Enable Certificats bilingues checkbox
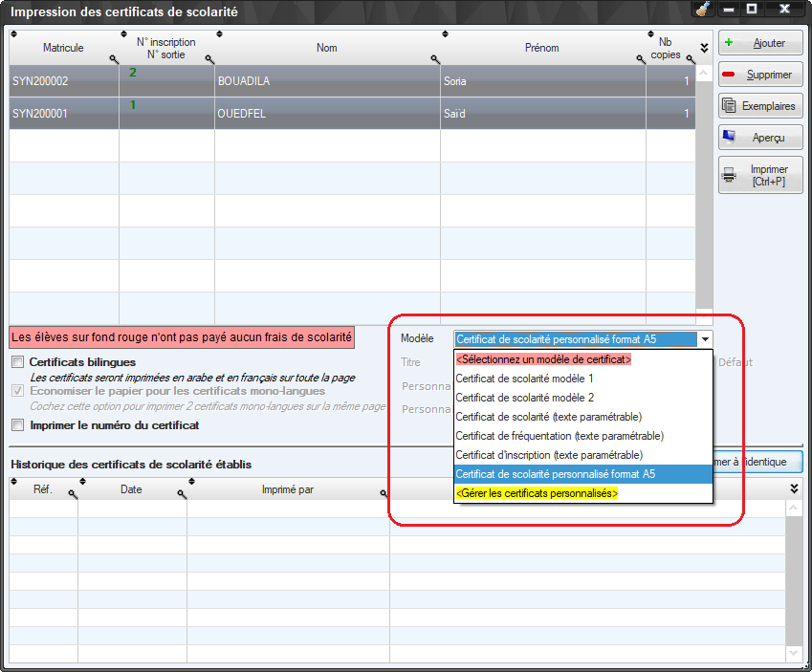This screenshot has width=812, height=672. click(x=17, y=362)
